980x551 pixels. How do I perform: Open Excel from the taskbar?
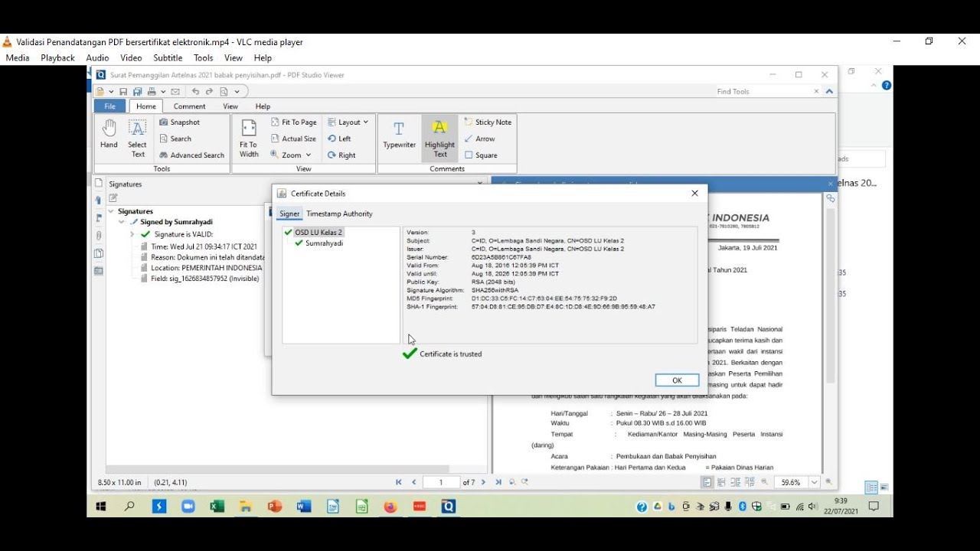coord(217,507)
